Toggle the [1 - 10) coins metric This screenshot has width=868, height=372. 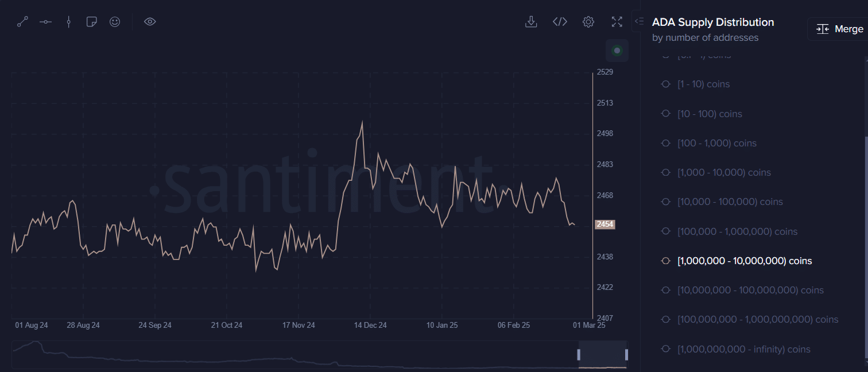[695, 84]
